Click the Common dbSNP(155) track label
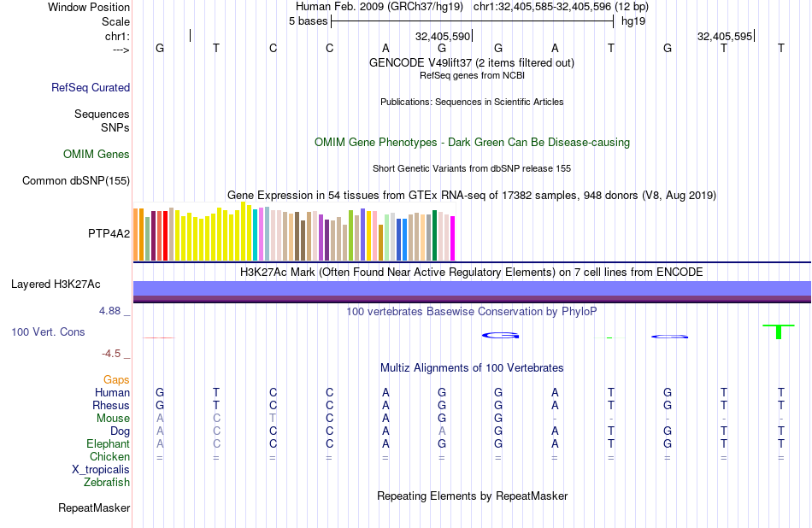Screen dimensions: 812x528 (x=76, y=180)
